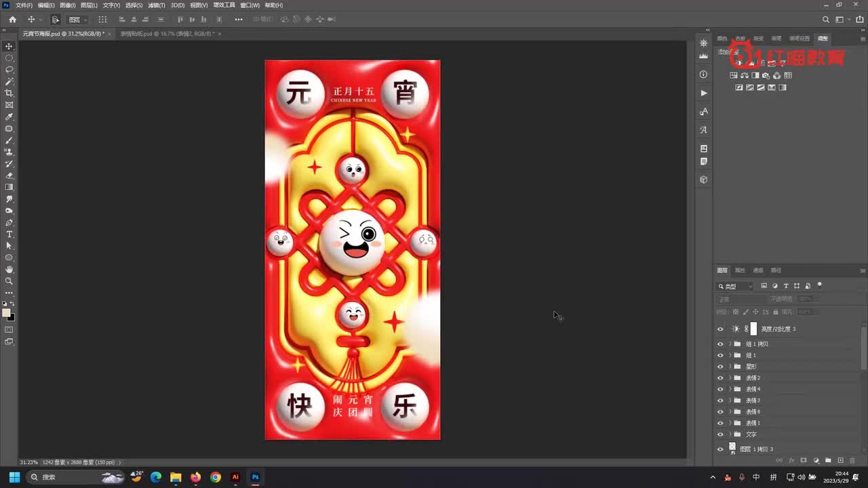Expand the 星形 group
Image resolution: width=868 pixels, height=488 pixels.
coord(730,367)
